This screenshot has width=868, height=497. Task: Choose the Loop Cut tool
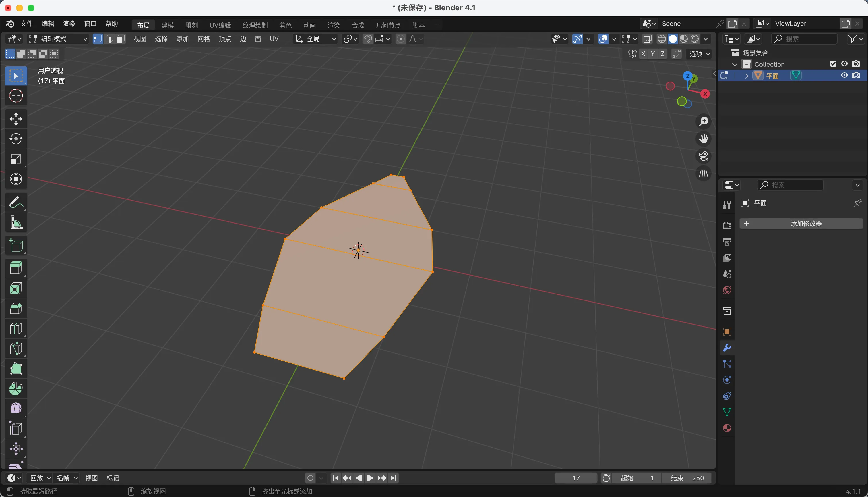click(16, 328)
